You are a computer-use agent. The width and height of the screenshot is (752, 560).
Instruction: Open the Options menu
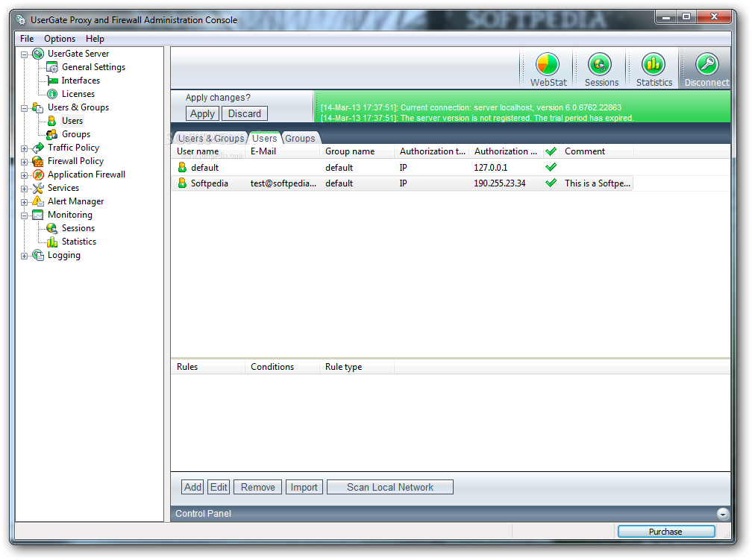tap(60, 38)
